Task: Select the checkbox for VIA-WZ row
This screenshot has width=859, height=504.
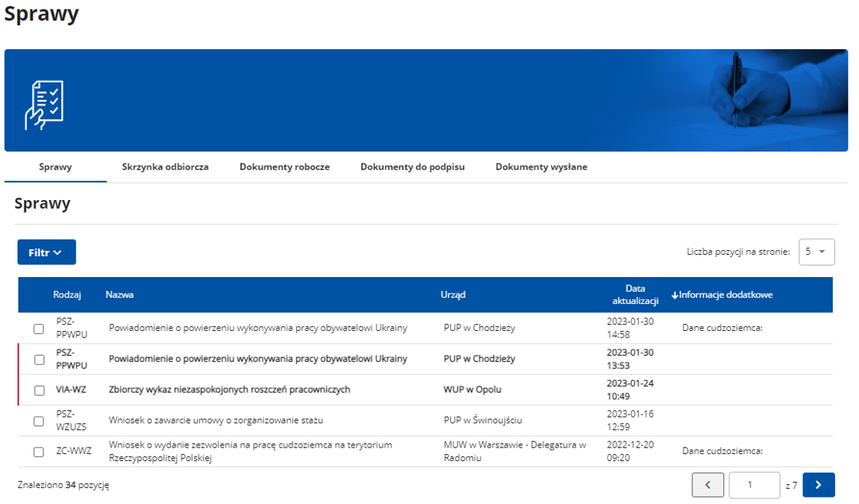Action: click(x=39, y=391)
